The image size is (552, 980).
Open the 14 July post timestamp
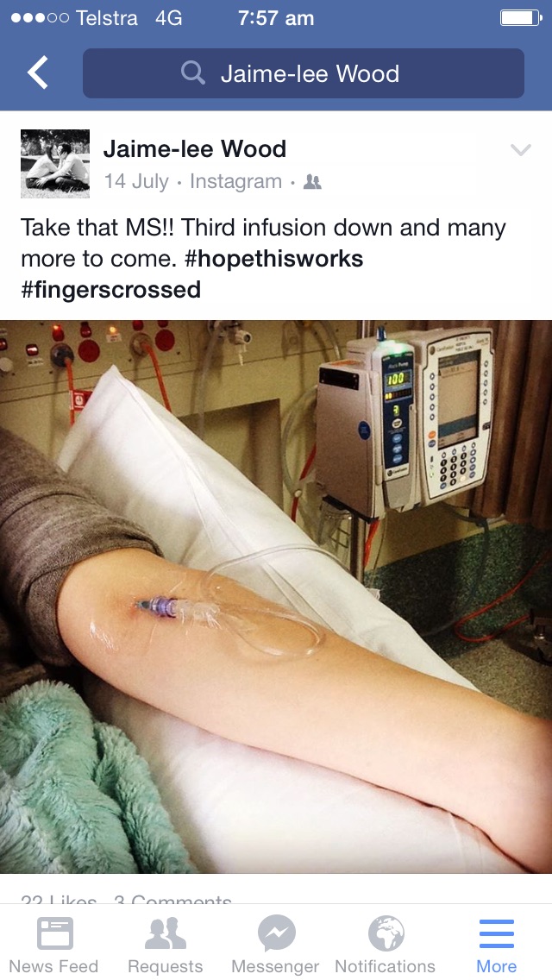click(x=136, y=181)
